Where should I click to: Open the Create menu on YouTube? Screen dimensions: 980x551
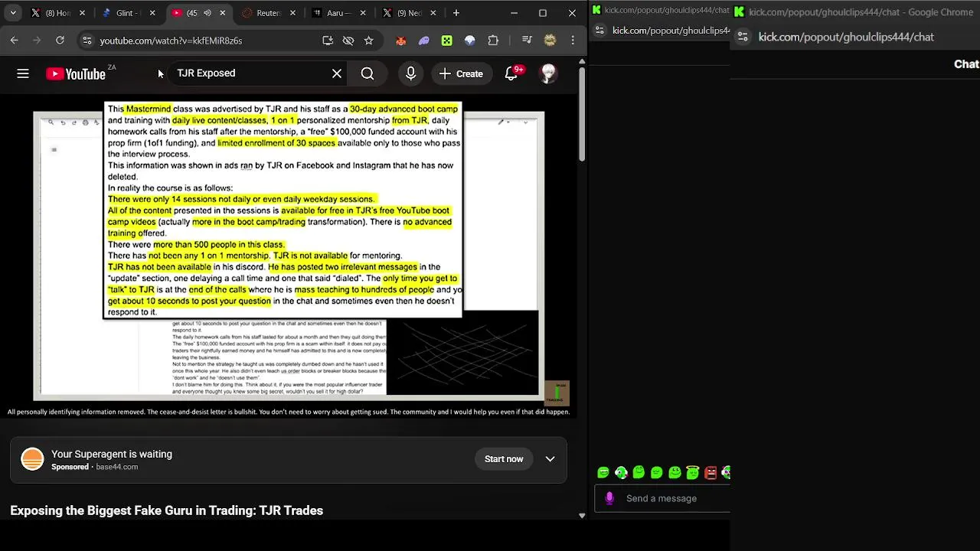click(x=462, y=73)
